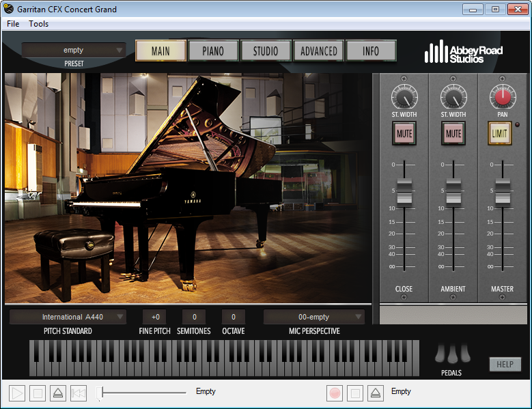Click the HELP button
Screen dimensions: 532x409
[505, 365]
